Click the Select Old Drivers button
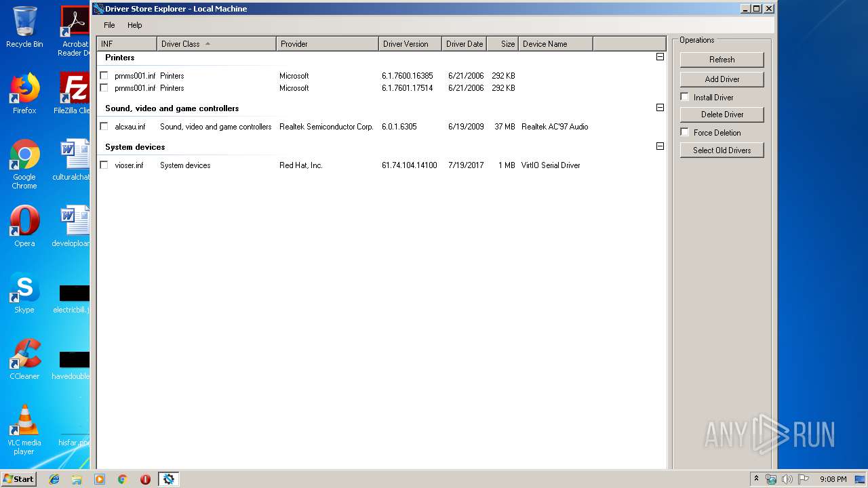This screenshot has width=868, height=488. pos(722,150)
